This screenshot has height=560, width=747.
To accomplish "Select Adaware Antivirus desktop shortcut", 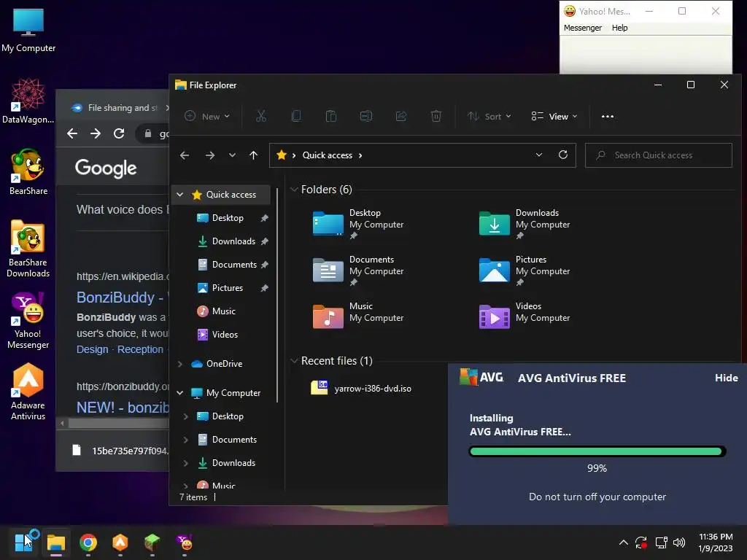I will [x=28, y=392].
